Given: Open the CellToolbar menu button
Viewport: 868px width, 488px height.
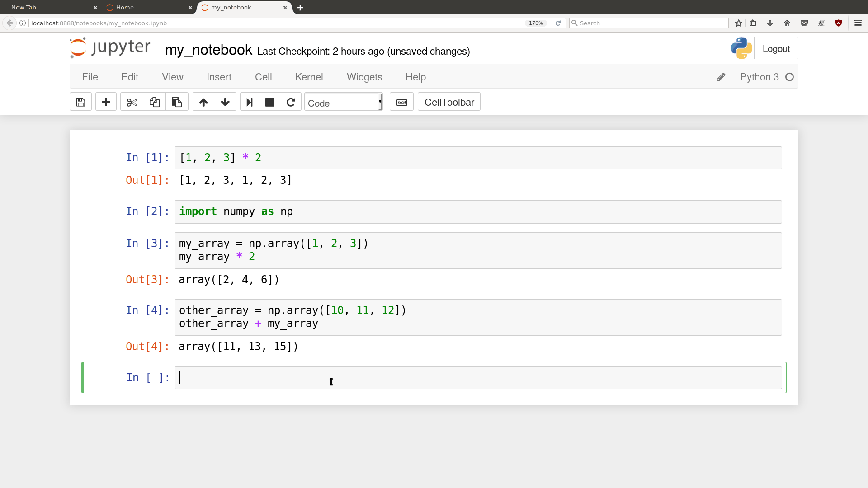Looking at the screenshot, I should point(449,102).
